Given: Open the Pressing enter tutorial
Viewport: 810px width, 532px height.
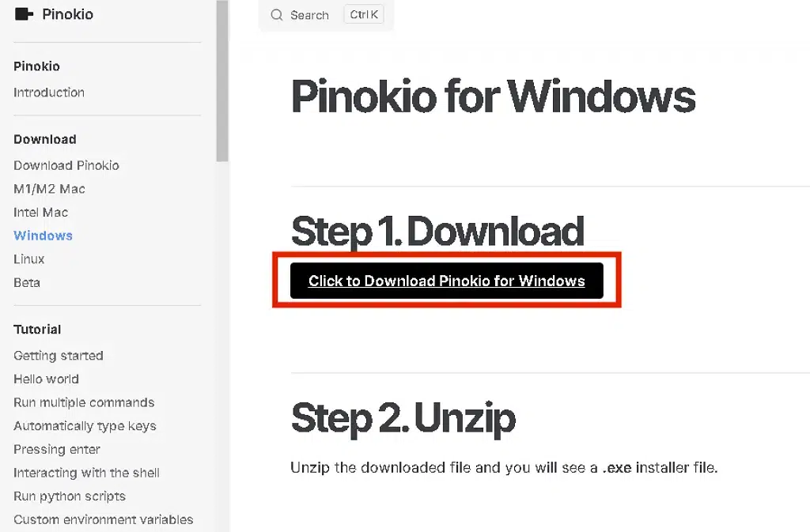Looking at the screenshot, I should (57, 449).
